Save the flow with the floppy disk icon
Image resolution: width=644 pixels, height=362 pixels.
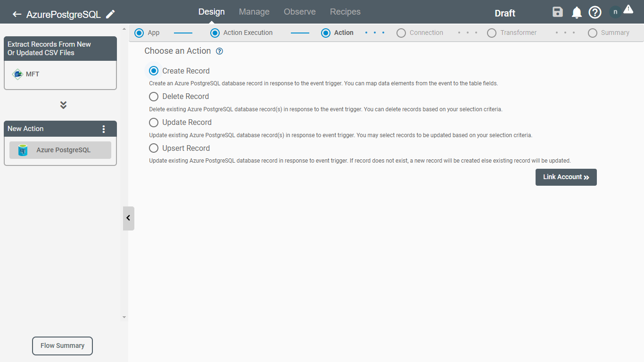[558, 12]
